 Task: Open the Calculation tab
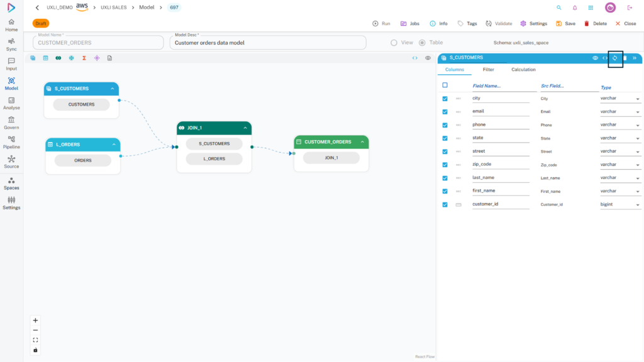523,70
